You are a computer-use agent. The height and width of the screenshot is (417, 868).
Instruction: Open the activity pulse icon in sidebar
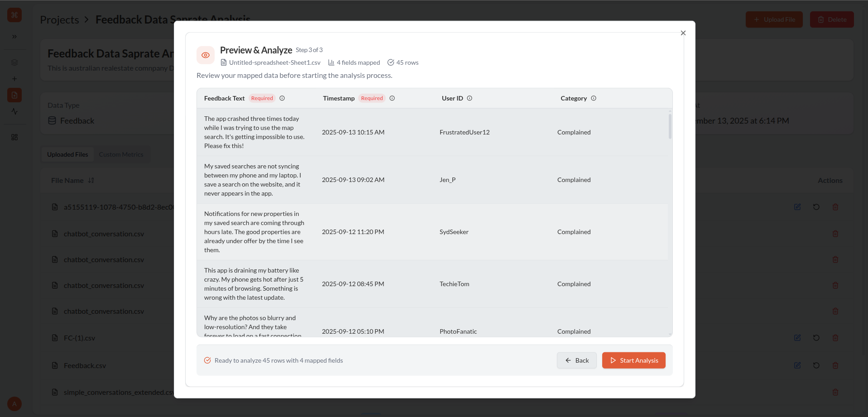pos(14,111)
